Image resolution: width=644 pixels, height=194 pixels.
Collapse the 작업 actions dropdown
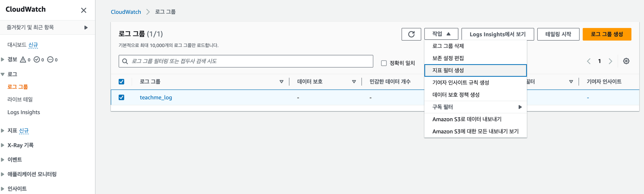(x=441, y=34)
